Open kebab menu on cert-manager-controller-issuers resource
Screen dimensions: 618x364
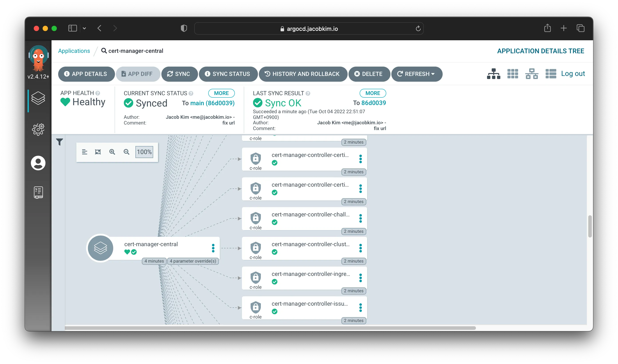361,307
